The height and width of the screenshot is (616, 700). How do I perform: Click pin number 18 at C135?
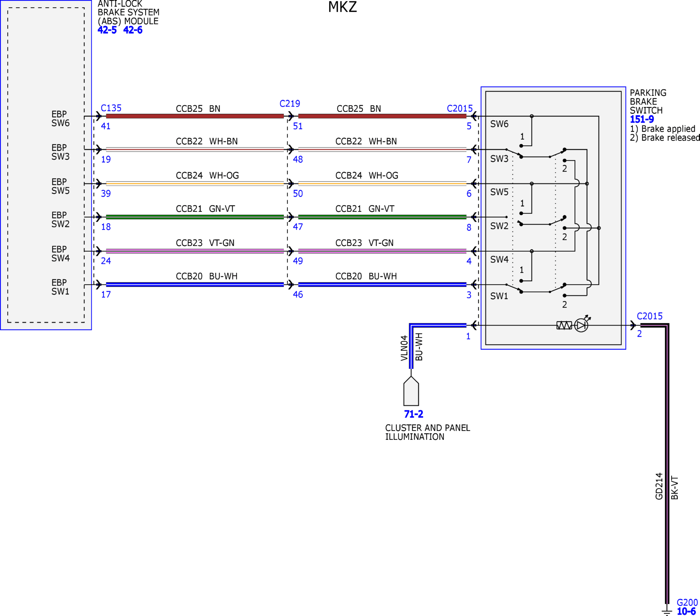click(106, 227)
